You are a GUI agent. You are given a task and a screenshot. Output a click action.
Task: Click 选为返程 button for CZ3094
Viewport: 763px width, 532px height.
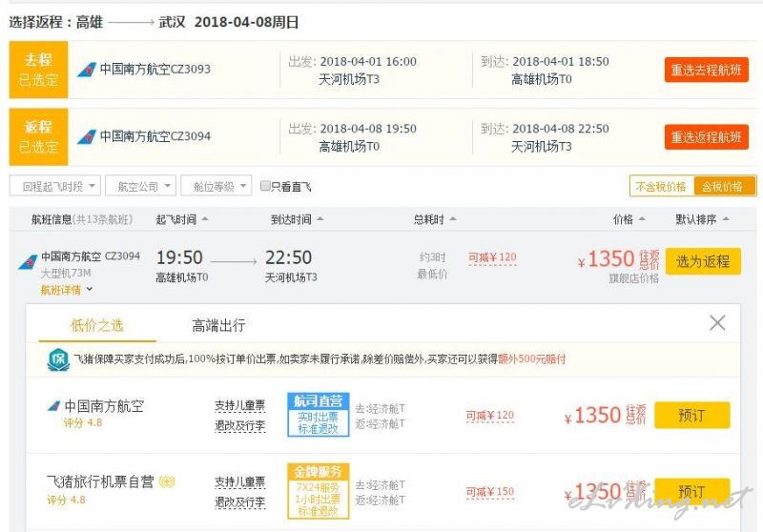(x=703, y=261)
